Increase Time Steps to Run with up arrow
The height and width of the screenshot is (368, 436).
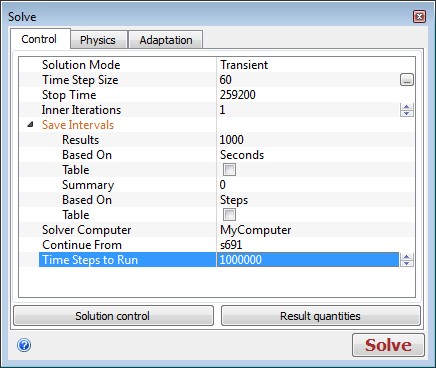(406, 257)
